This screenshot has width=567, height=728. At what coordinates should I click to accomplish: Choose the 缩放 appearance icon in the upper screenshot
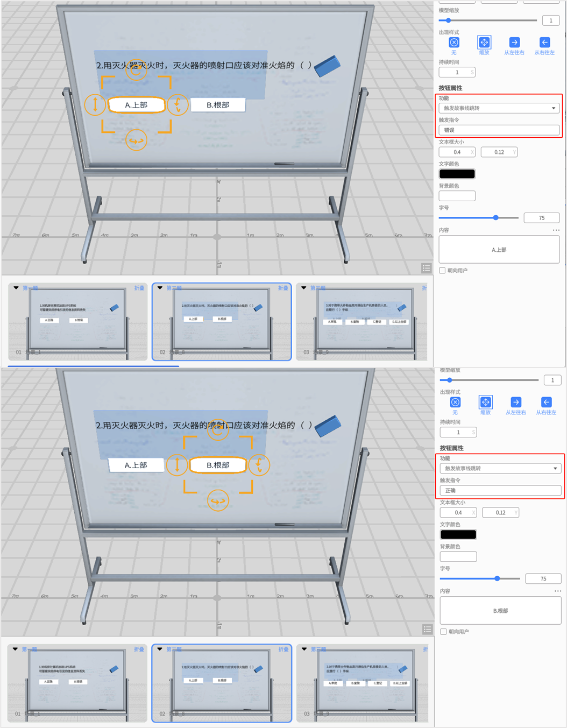[x=484, y=43]
